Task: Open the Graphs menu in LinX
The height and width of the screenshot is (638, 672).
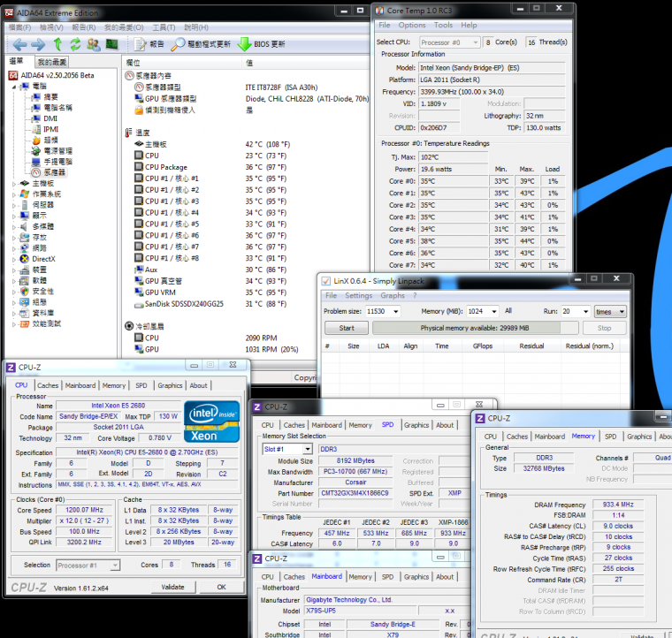Action: (393, 296)
